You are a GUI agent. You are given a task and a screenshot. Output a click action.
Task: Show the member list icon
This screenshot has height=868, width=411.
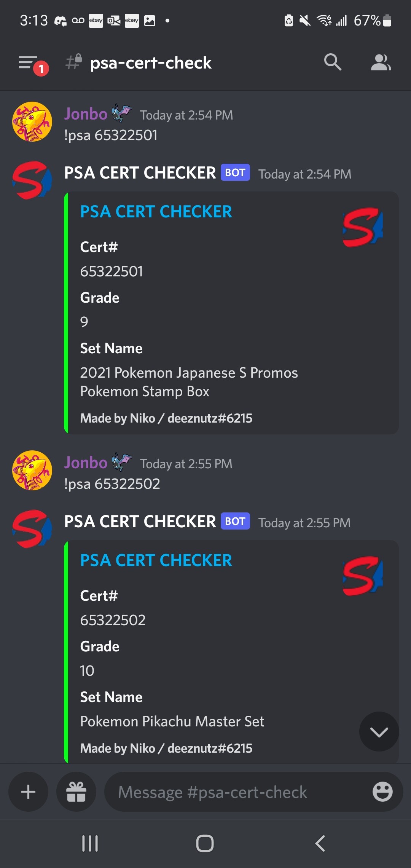point(381,62)
